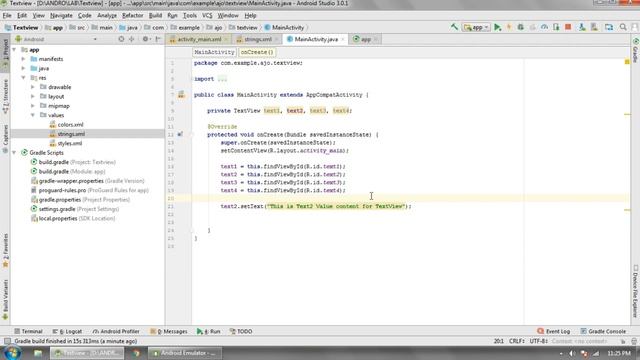Expand the layout folder

click(33, 96)
